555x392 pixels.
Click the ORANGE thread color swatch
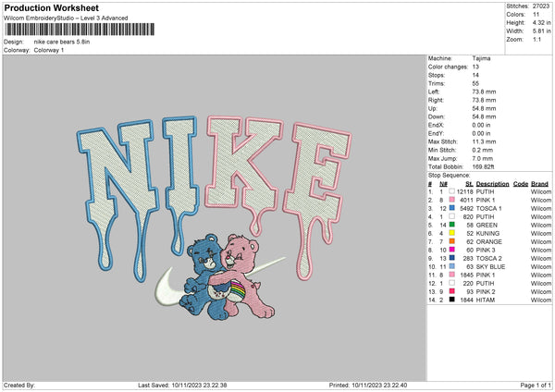pyautogui.click(x=452, y=241)
